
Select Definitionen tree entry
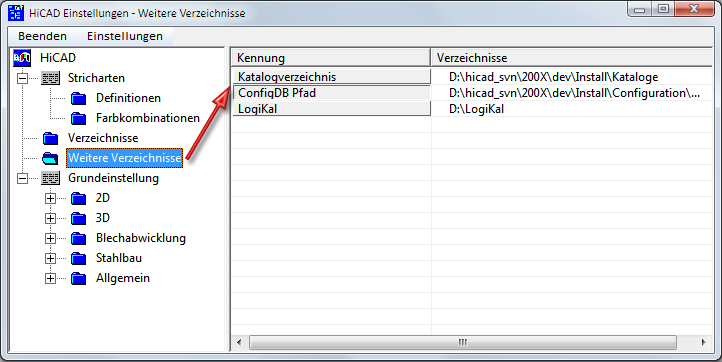[x=128, y=98]
